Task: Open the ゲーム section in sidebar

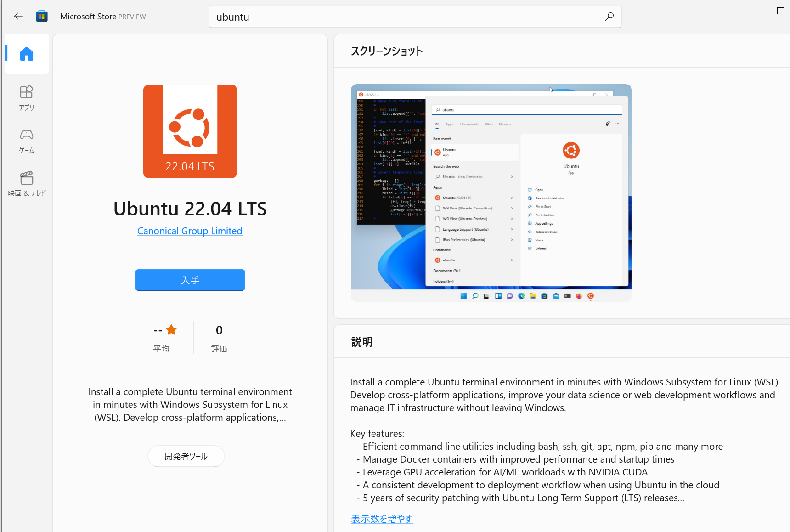Action: pyautogui.click(x=27, y=141)
